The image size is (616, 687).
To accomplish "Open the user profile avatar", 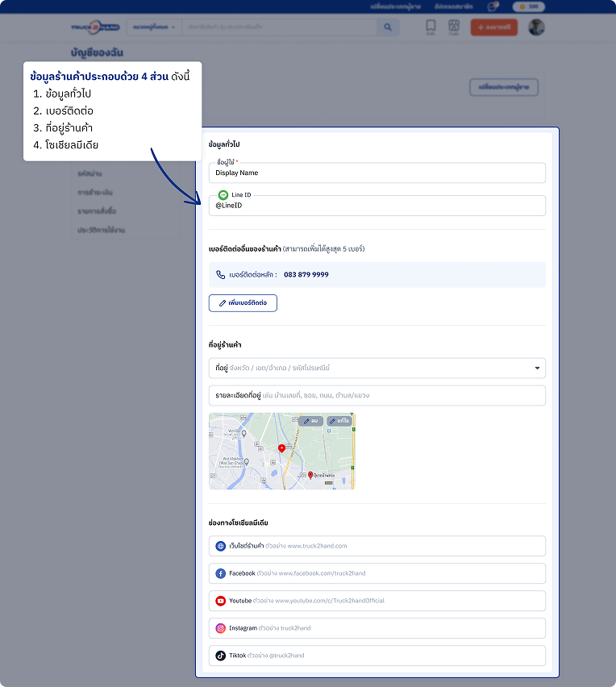I will (x=536, y=27).
